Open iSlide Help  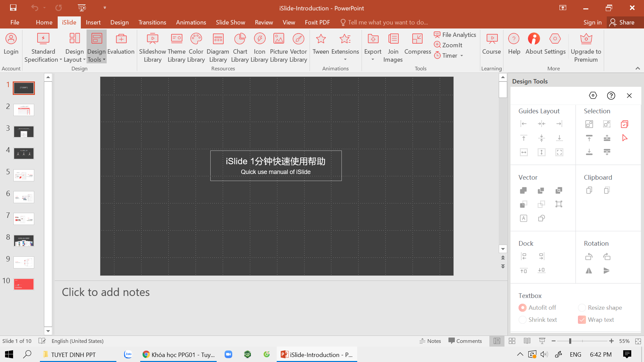tap(514, 44)
